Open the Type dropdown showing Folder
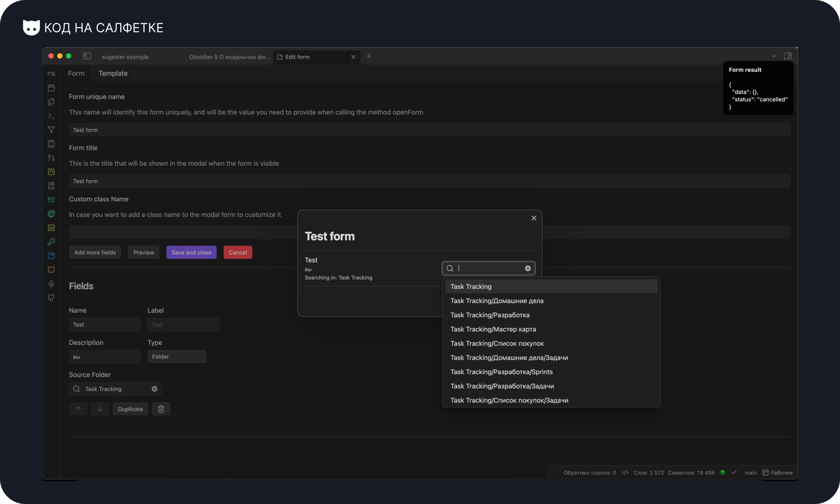 point(177,357)
